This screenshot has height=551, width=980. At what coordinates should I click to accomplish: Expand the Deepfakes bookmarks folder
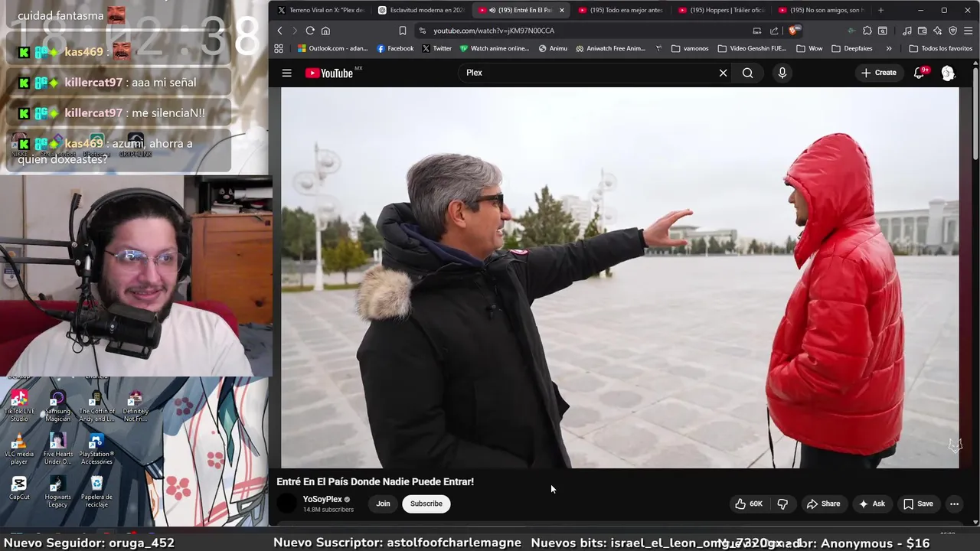click(x=851, y=48)
